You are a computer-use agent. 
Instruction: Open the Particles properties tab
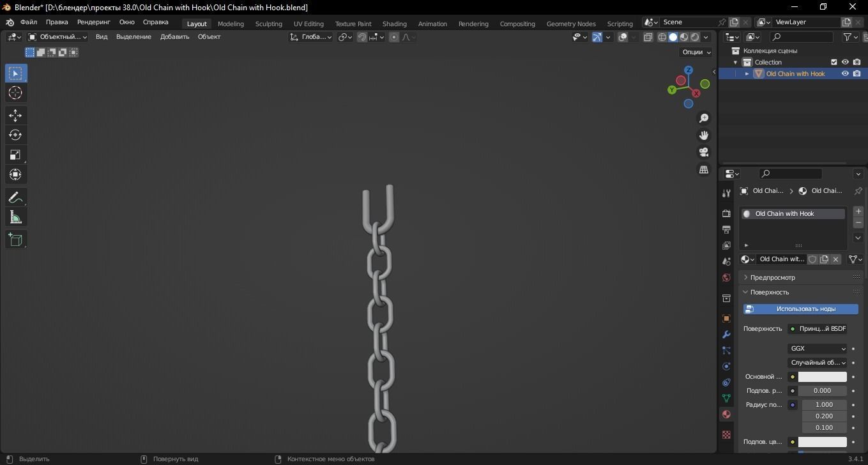click(x=726, y=351)
